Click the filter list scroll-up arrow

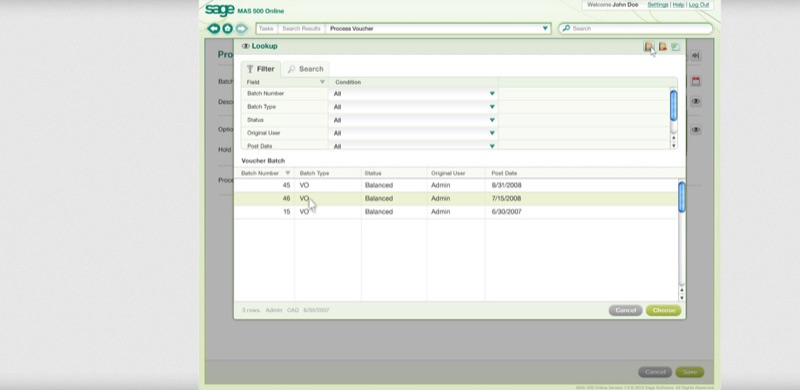click(x=673, y=138)
